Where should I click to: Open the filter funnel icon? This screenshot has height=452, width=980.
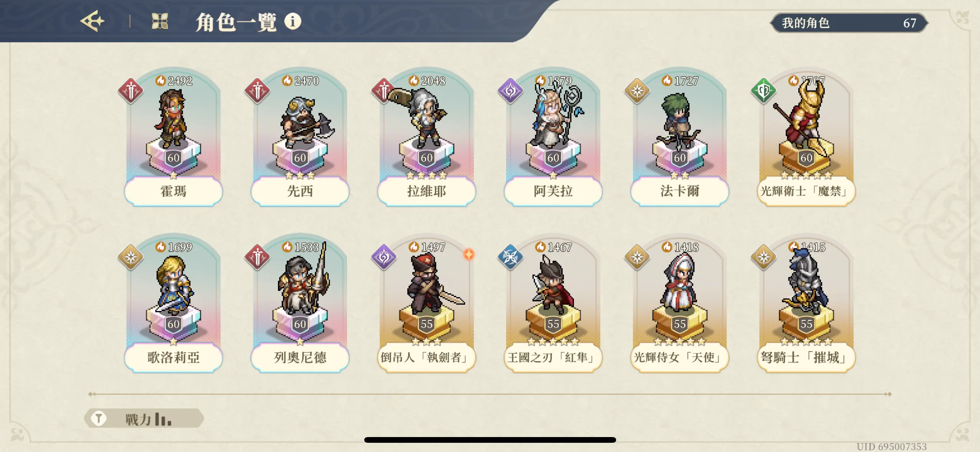99,418
